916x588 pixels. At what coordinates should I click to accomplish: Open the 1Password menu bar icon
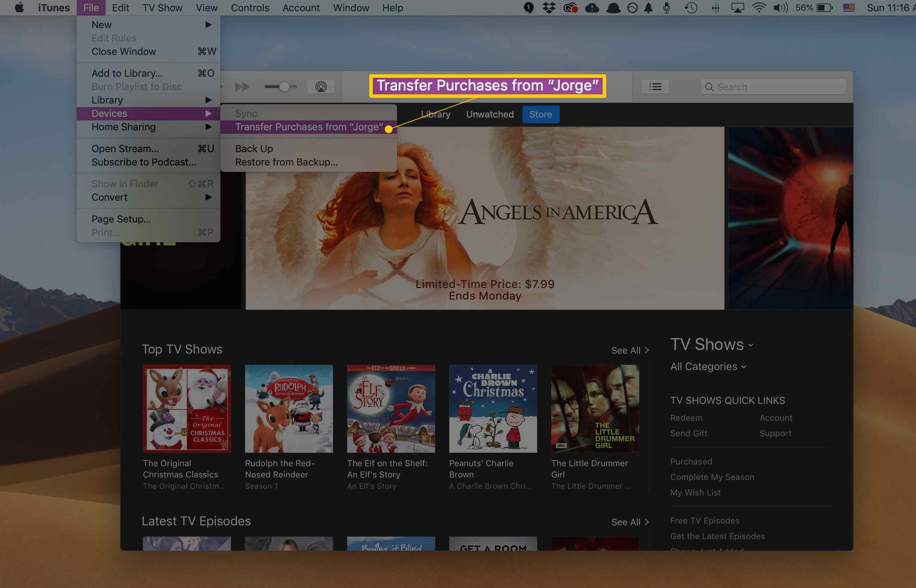pos(529,8)
